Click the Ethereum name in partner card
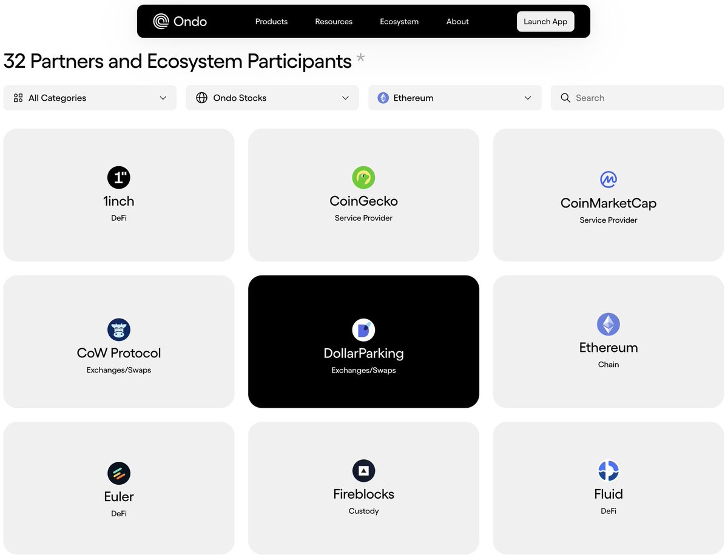The image size is (728, 560). (x=608, y=348)
